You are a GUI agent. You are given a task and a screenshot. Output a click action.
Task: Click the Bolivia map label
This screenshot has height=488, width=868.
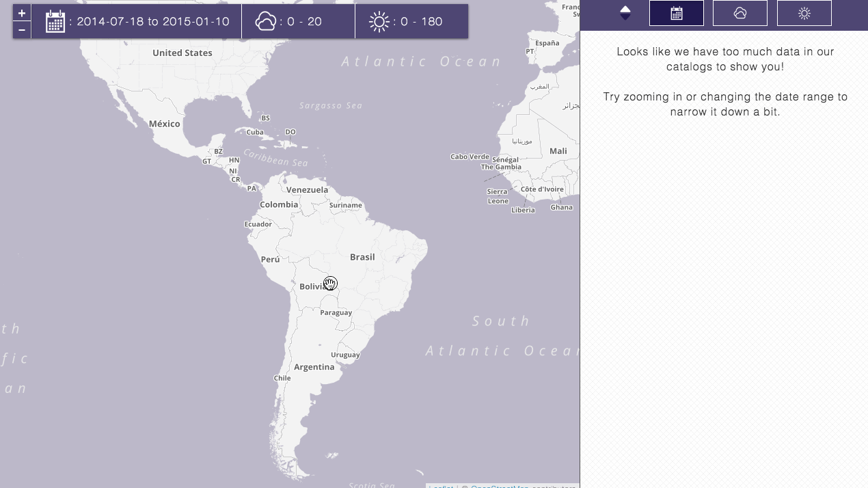click(x=314, y=286)
